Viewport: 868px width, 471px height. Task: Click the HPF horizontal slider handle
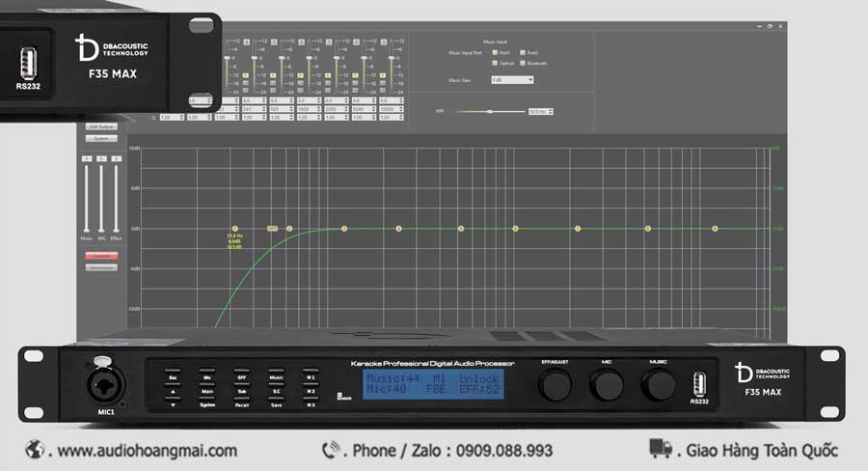490,111
